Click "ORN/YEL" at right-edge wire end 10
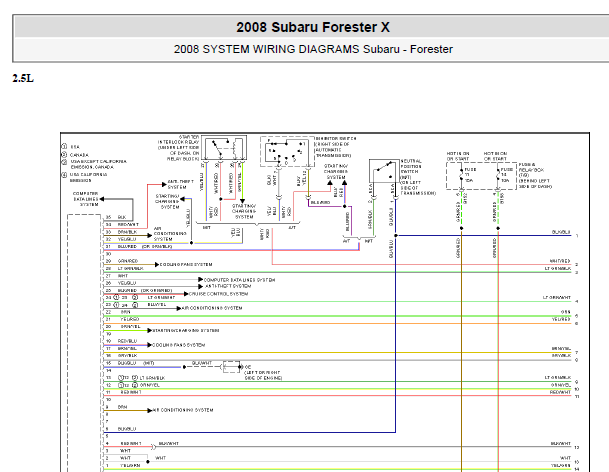 coord(560,385)
